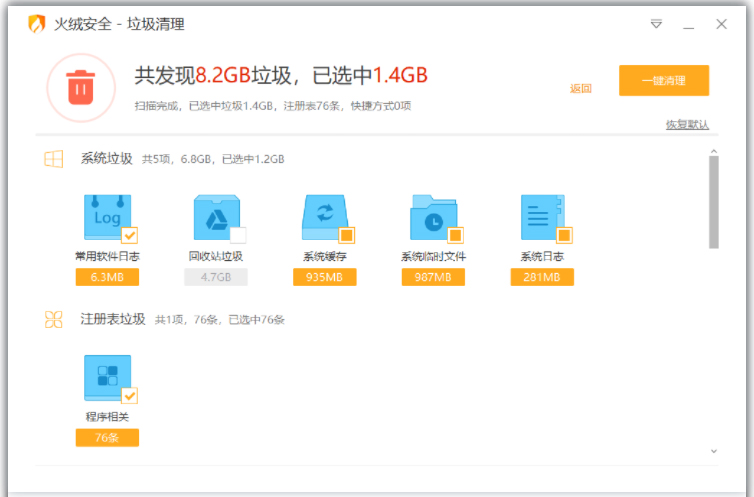The image size is (754, 497).
Task: Click the 返回 link
Action: point(580,88)
